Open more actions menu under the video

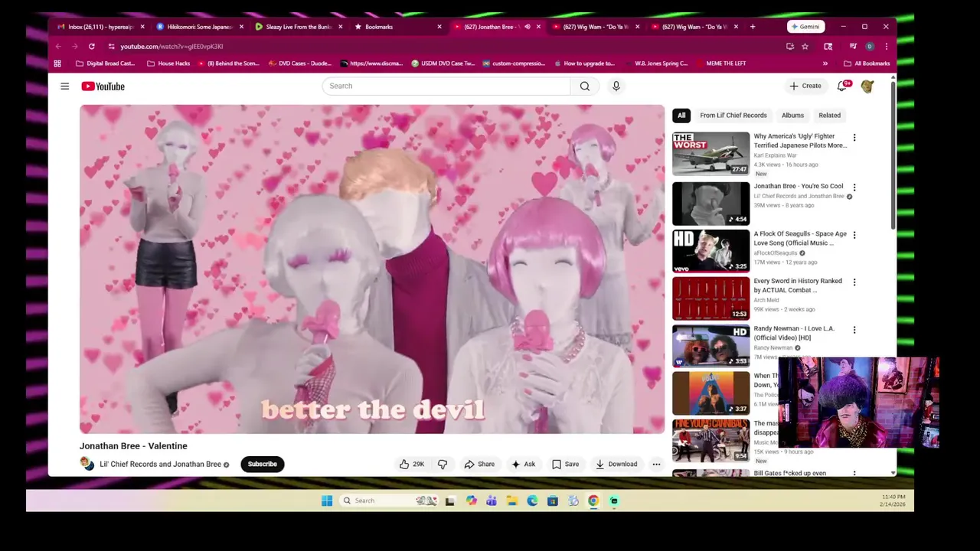coord(656,464)
